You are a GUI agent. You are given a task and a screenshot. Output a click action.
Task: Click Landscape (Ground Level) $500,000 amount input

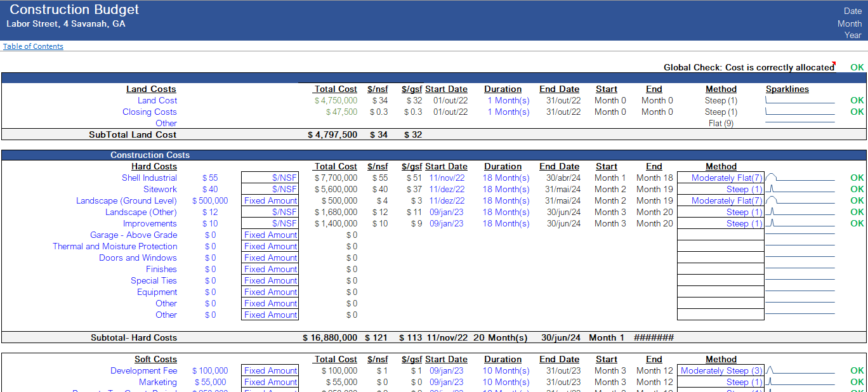pos(210,201)
